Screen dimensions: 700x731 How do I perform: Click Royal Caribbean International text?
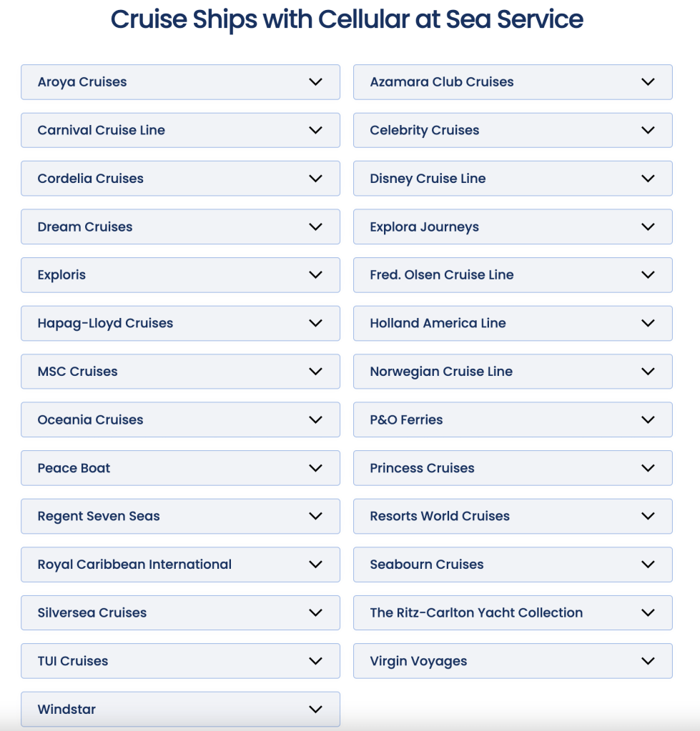click(x=134, y=565)
